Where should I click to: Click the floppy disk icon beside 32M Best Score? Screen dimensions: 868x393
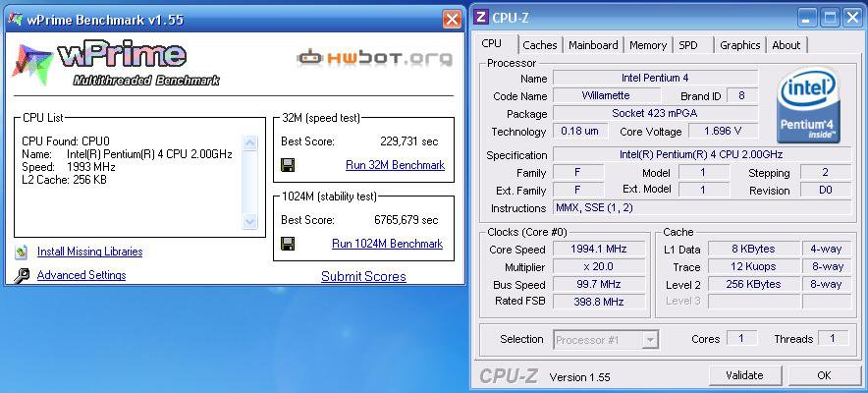pyautogui.click(x=289, y=165)
